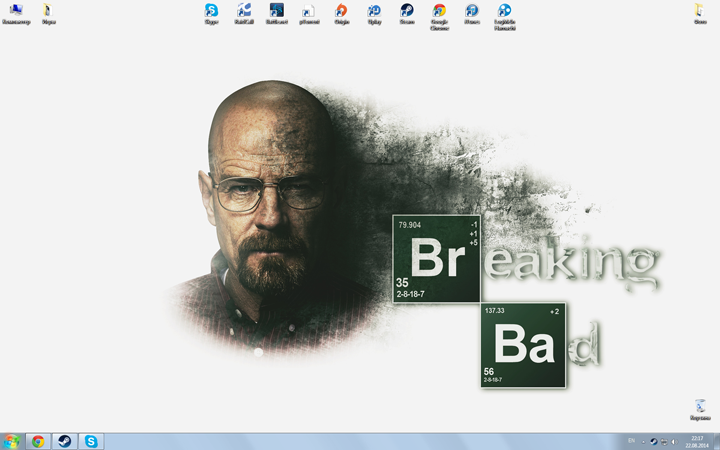
Task: Open Skype from the taskbar
Action: 91,441
